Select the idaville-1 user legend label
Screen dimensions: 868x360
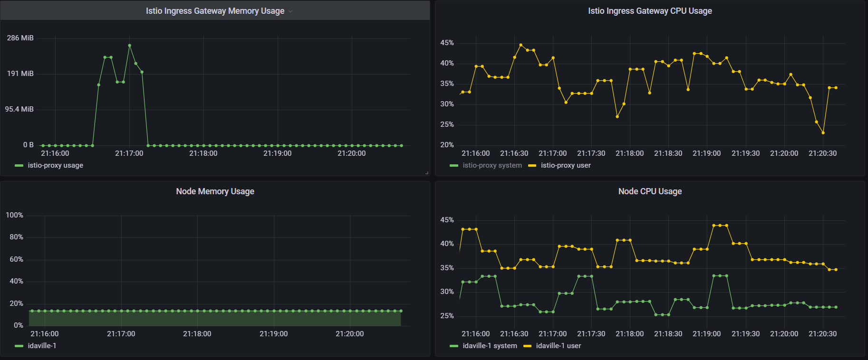pyautogui.click(x=558, y=346)
